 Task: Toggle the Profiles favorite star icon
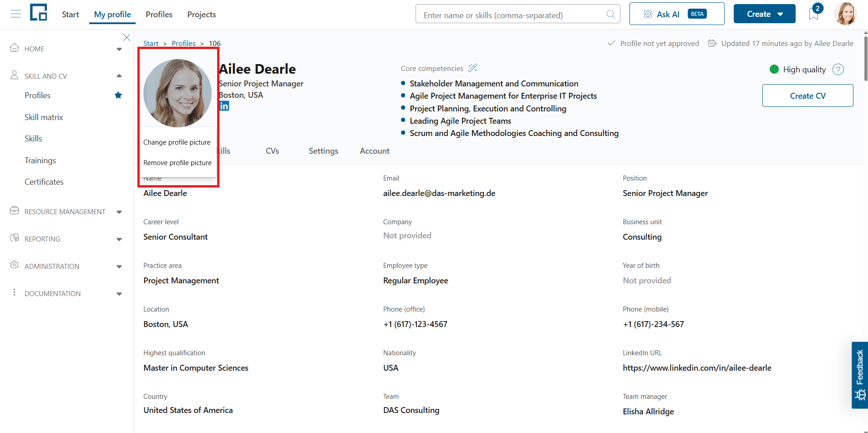[x=118, y=95]
